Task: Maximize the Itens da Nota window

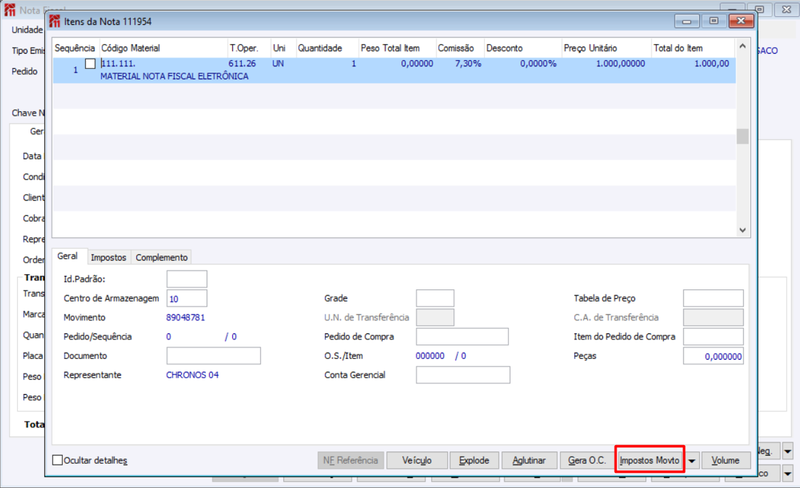Action: (x=714, y=21)
